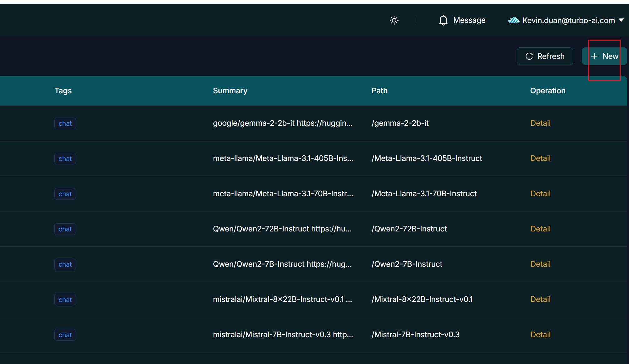Viewport: 629px width, 364px height.
Task: Toggle the sun light-theme icon
Action: (x=394, y=20)
